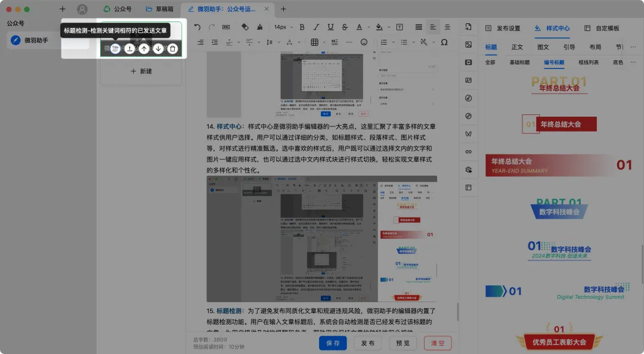Expand the unordered list arrow

click(x=413, y=42)
